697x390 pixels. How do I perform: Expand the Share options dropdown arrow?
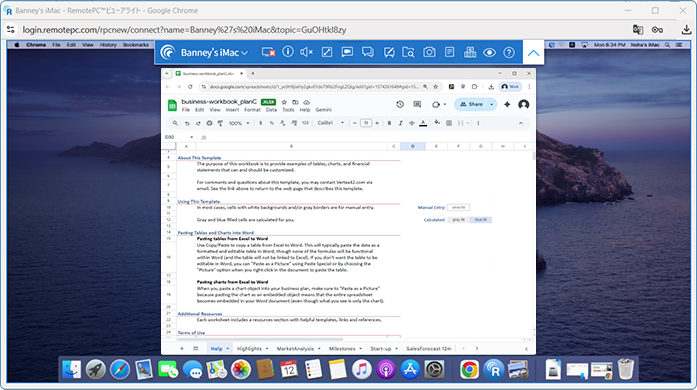click(x=492, y=105)
